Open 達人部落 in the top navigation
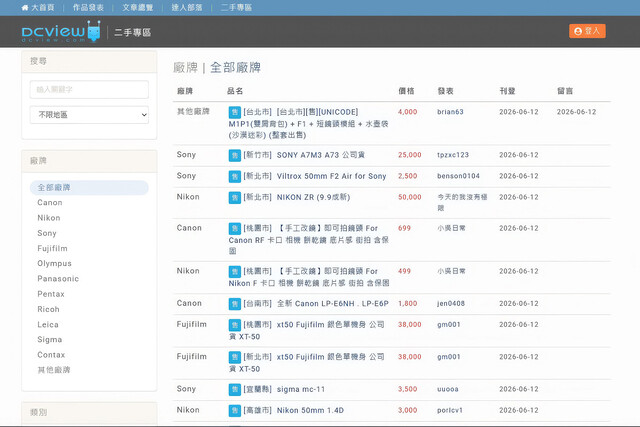Screen dimensions: 640x427 pos(187,8)
